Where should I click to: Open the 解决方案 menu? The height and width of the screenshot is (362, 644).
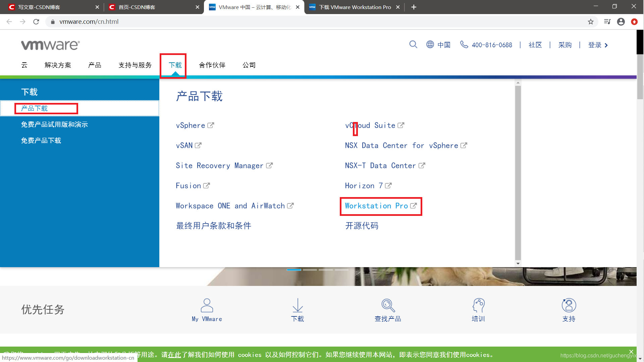click(58, 65)
